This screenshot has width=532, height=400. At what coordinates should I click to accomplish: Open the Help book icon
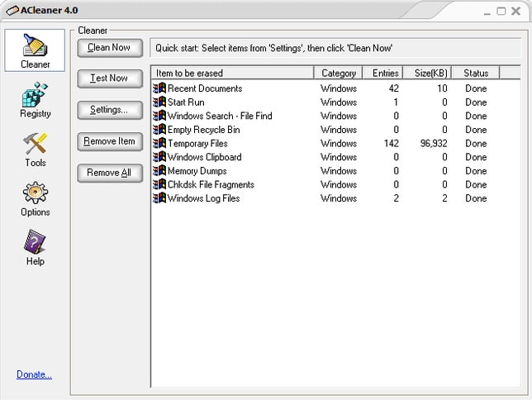pos(35,242)
